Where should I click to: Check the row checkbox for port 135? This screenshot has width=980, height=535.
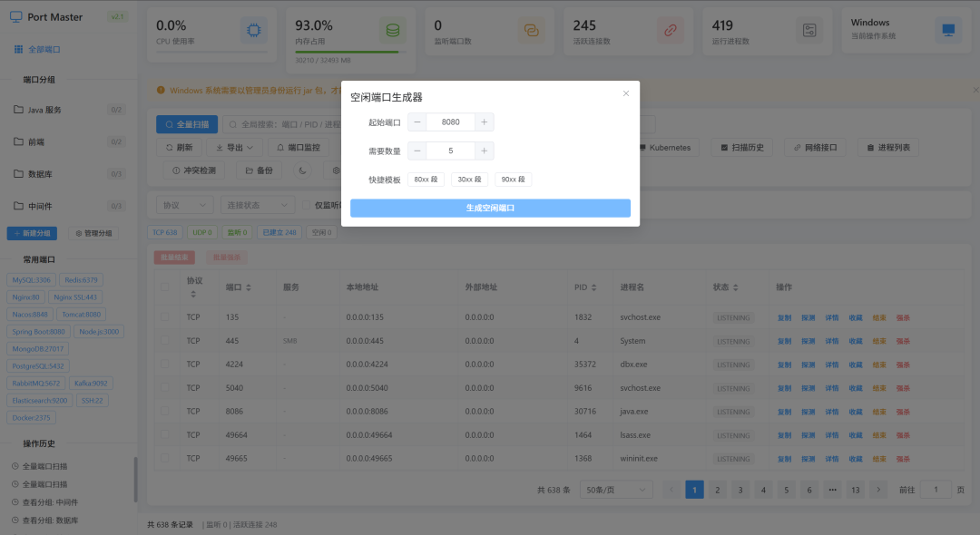tap(165, 317)
